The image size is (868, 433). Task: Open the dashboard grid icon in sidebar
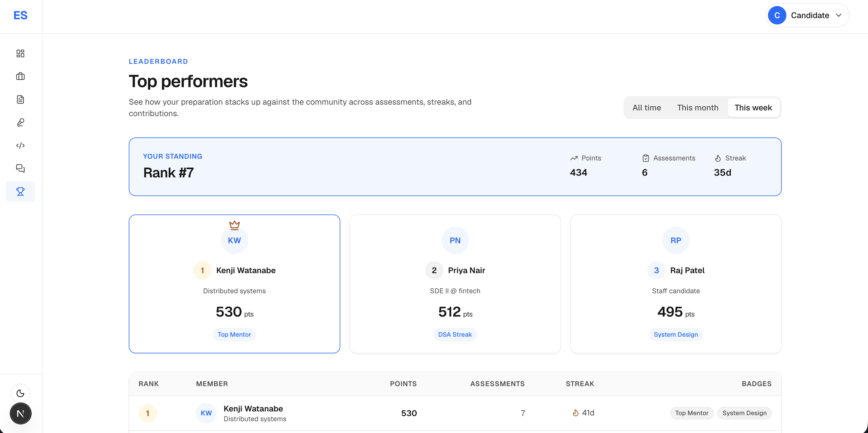(x=20, y=53)
